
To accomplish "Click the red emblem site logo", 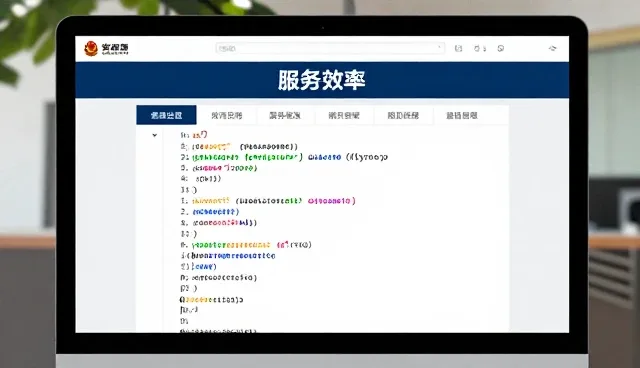I will [91, 48].
